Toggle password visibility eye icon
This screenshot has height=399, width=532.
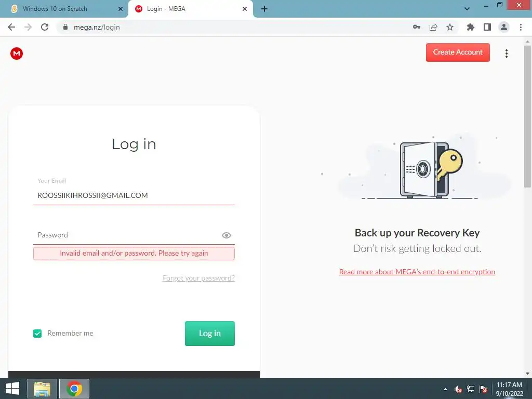click(x=227, y=235)
